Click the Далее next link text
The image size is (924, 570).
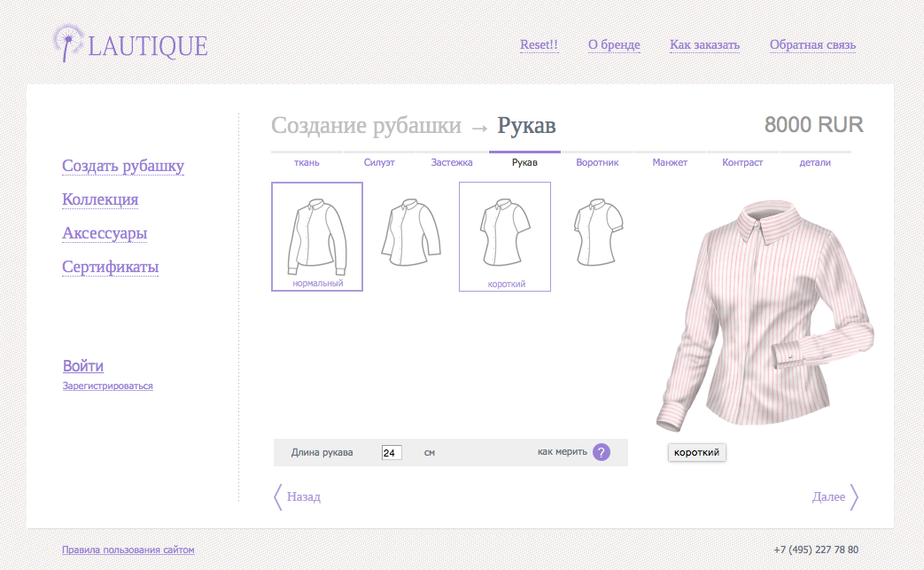pyautogui.click(x=828, y=497)
